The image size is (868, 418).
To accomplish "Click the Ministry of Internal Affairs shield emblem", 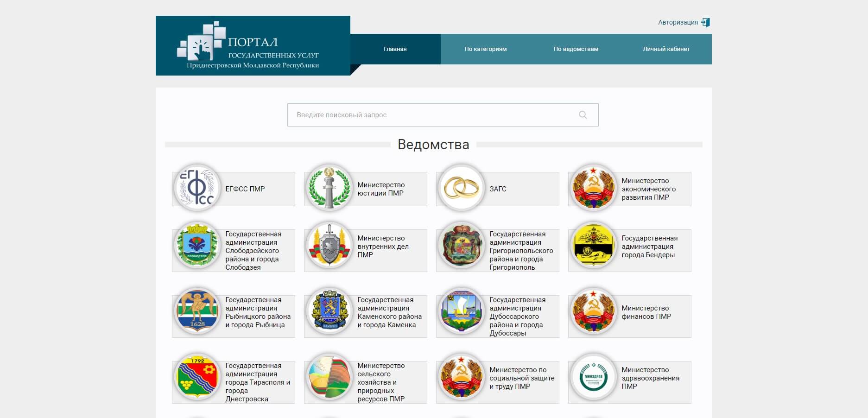I will click(329, 246).
